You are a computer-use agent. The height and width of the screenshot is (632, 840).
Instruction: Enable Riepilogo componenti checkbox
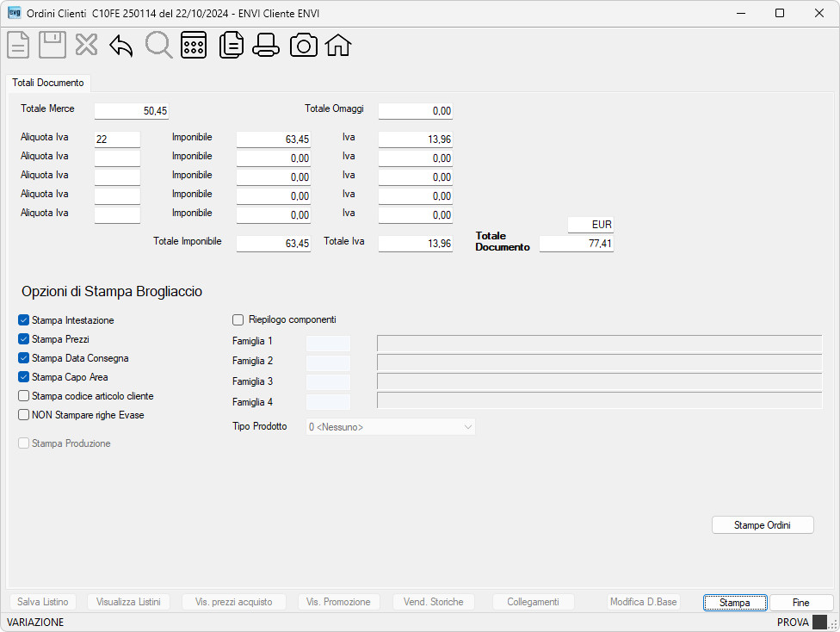238,320
